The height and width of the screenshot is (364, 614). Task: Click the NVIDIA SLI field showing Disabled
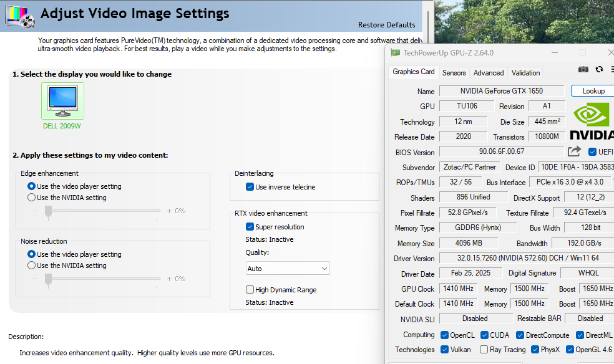coord(475,318)
